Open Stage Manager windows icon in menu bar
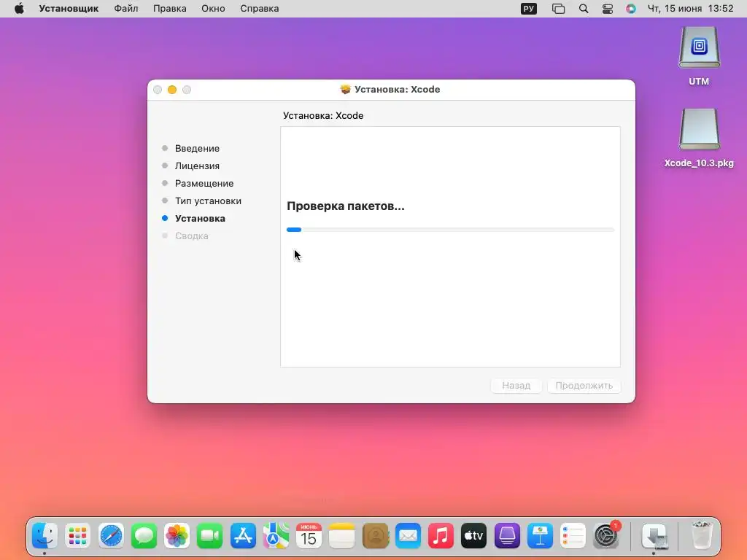Image resolution: width=747 pixels, height=560 pixels. pos(558,9)
